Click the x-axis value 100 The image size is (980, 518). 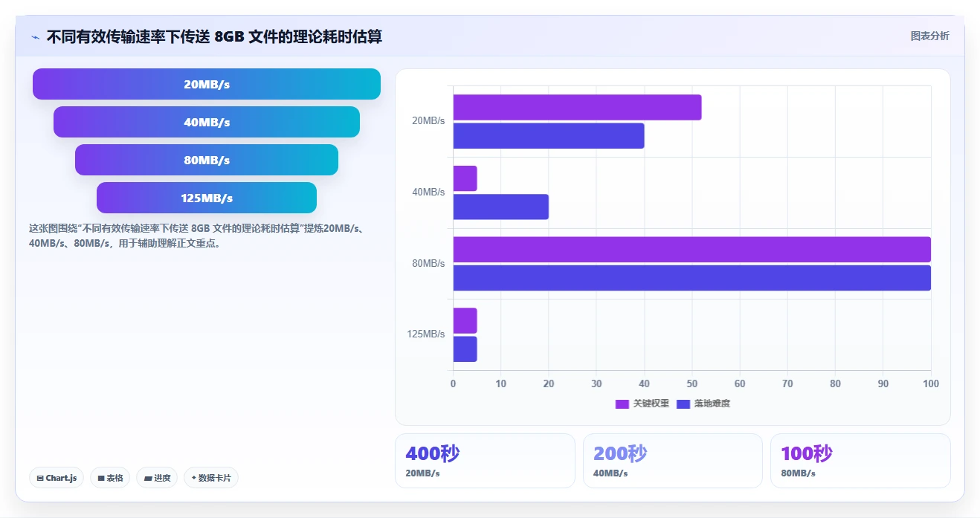click(931, 384)
